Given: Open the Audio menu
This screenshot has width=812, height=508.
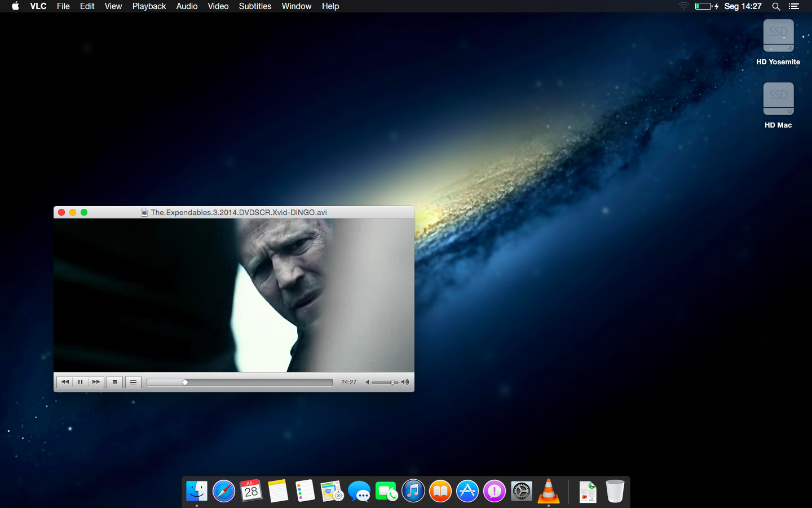Looking at the screenshot, I should point(187,6).
